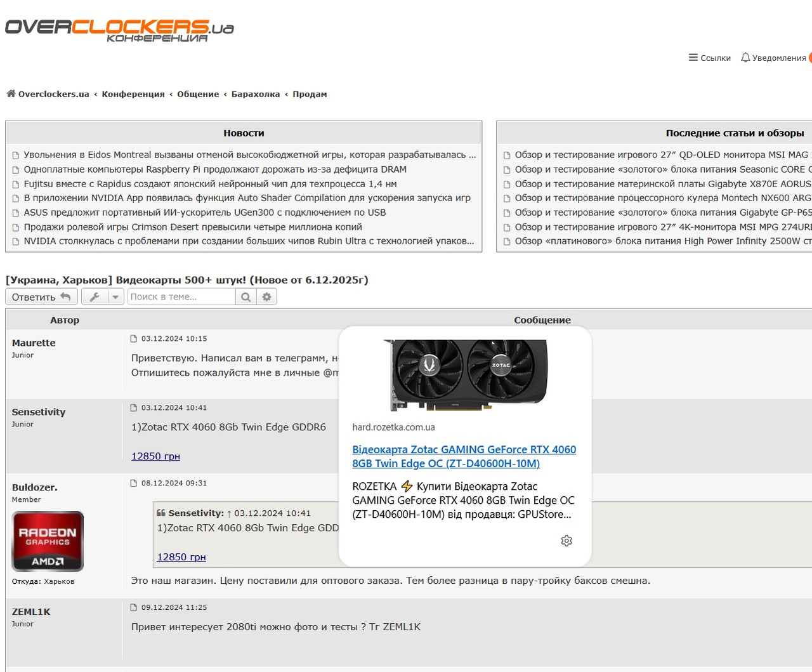Open the High Power Infinity 2500W review
Image resolution: width=812 pixels, height=672 pixels.
point(663,241)
